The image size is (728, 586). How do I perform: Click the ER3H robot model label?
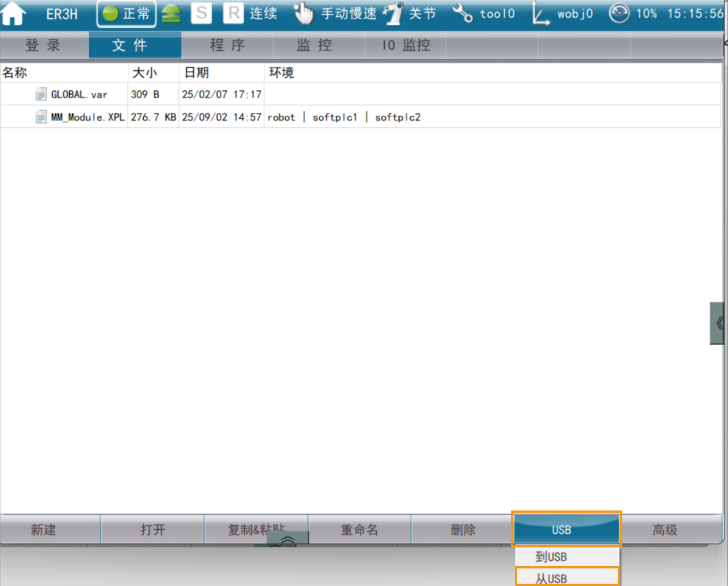[62, 14]
